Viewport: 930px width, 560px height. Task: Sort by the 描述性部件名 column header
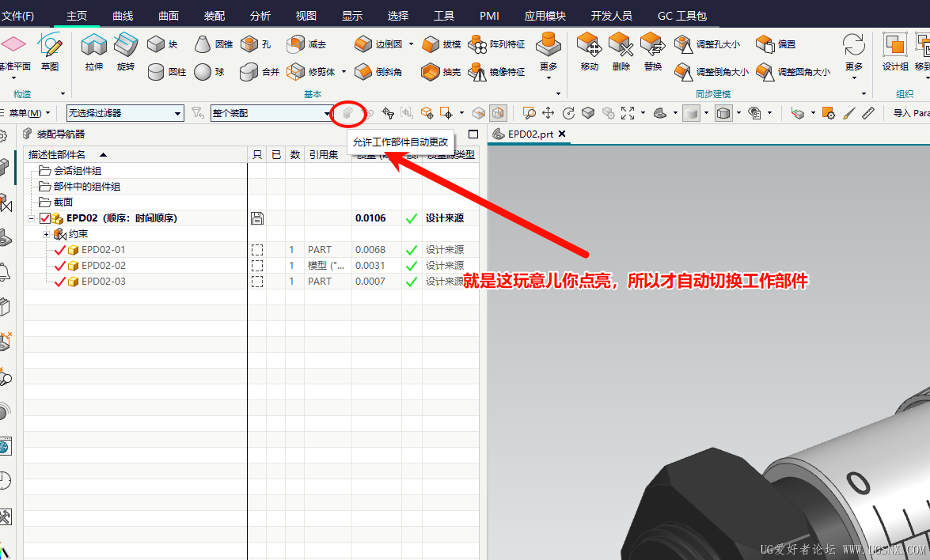click(135, 155)
